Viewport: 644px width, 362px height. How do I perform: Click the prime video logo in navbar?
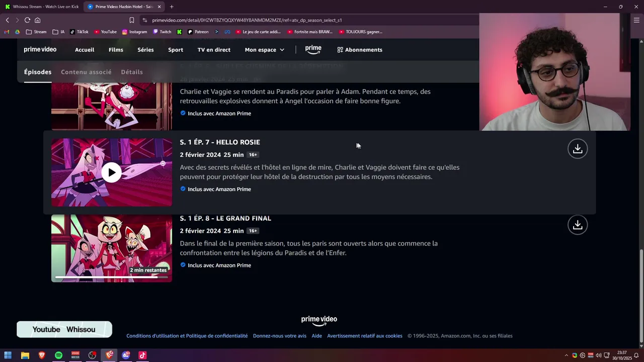(x=40, y=50)
